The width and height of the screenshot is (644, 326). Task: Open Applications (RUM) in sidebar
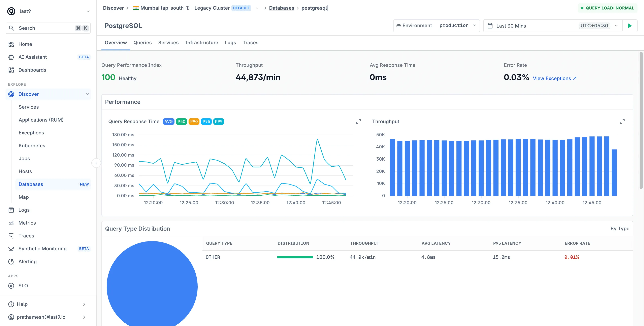(x=41, y=120)
